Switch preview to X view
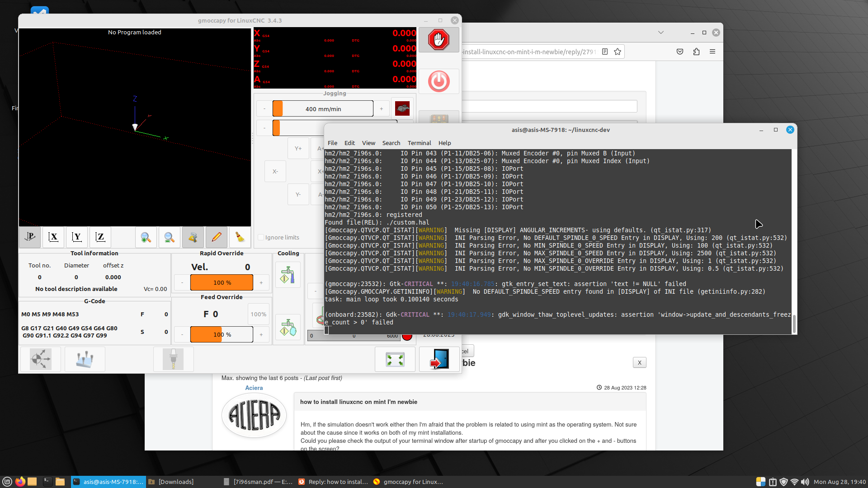 pyautogui.click(x=53, y=237)
